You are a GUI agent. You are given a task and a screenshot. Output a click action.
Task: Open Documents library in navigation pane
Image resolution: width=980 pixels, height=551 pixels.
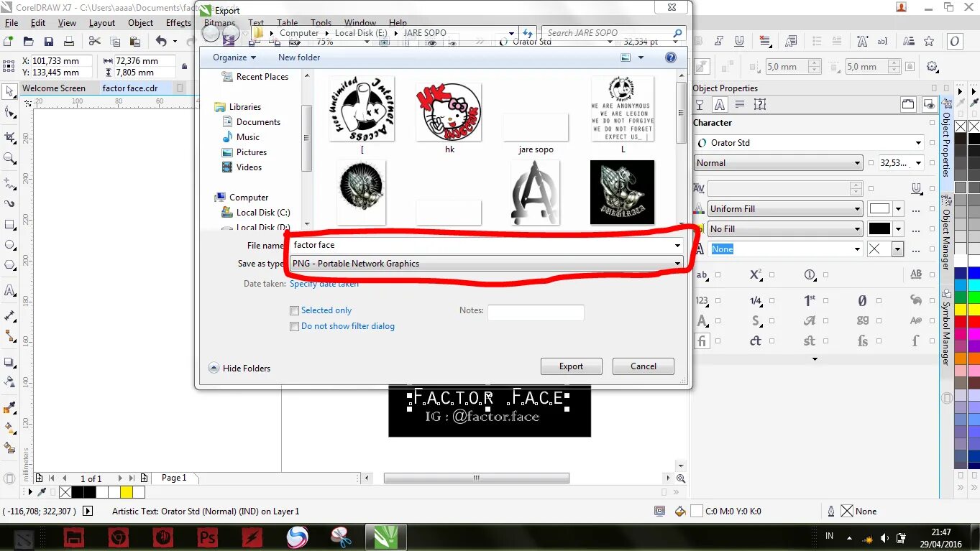click(258, 122)
